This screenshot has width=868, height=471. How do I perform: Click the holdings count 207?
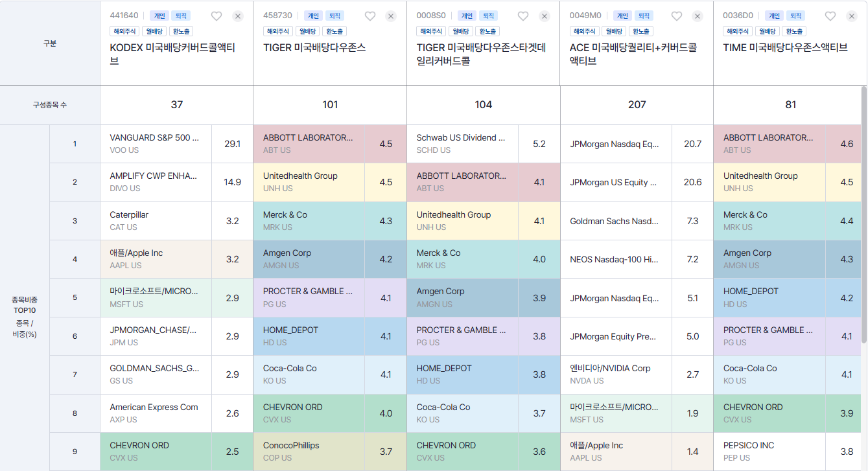(637, 105)
